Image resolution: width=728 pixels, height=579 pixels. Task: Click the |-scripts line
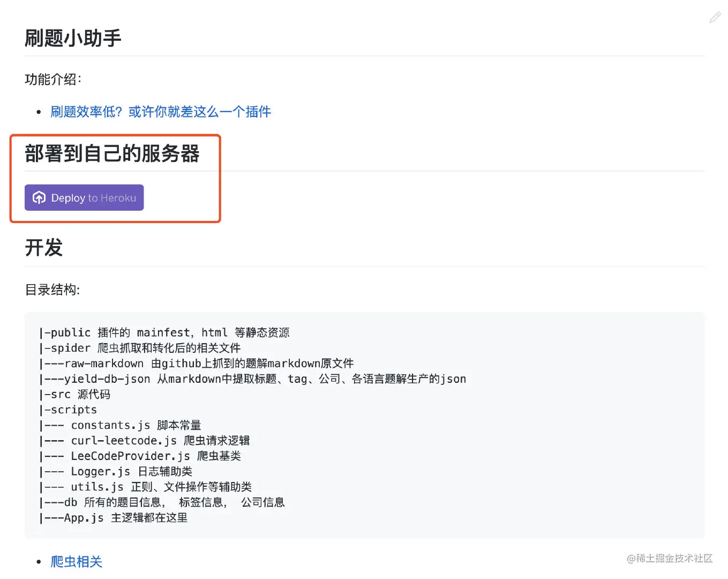(x=68, y=410)
